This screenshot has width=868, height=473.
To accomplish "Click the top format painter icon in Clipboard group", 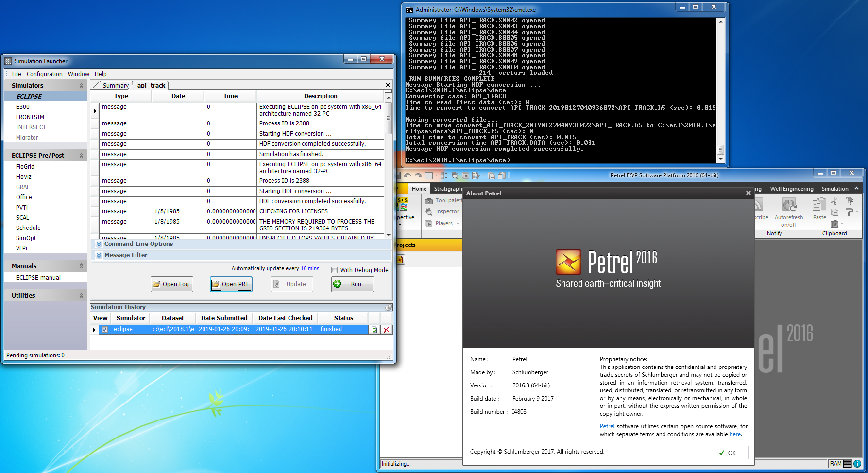I will [x=850, y=201].
